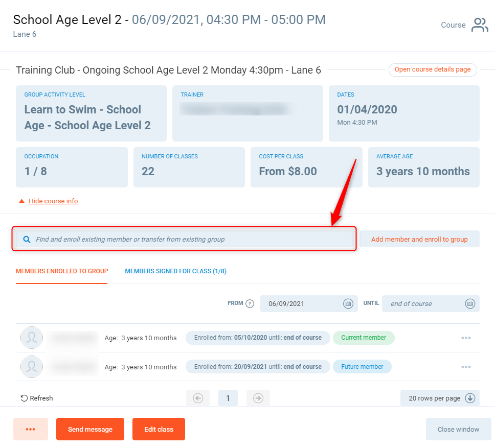Click the first member's avatar thumbnail
The width and height of the screenshot is (495, 448).
click(32, 338)
